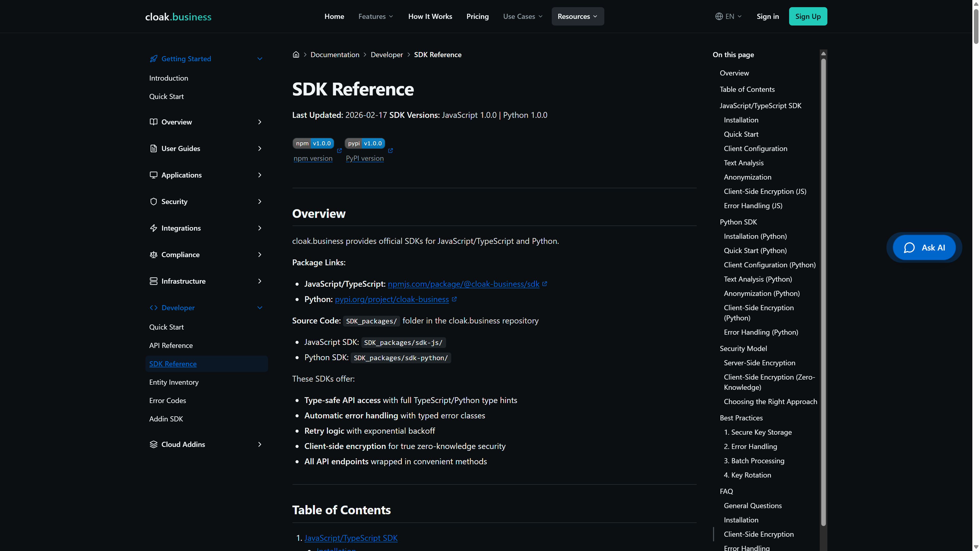Expand the Integrations section chevron
Image resolution: width=980 pixels, height=551 pixels.
260,228
